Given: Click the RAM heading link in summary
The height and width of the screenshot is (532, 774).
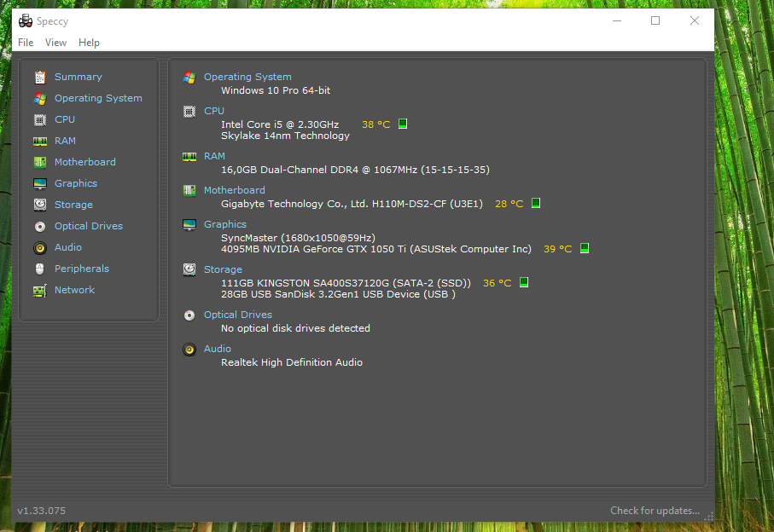Looking at the screenshot, I should [214, 156].
